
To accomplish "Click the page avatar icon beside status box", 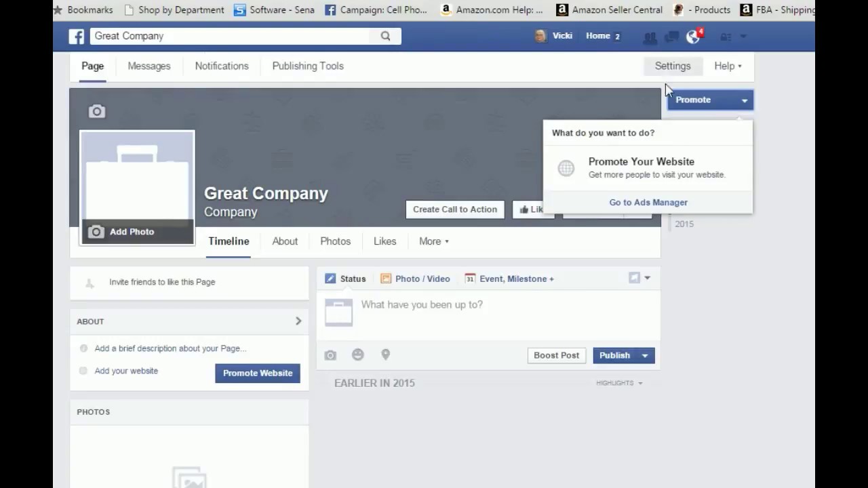I will coord(338,312).
